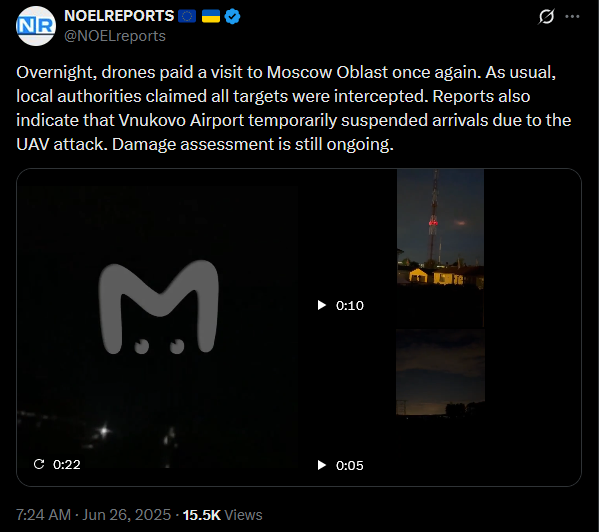Click the bright light in first video
Viewport: 599px width, 532px height.
click(x=104, y=431)
